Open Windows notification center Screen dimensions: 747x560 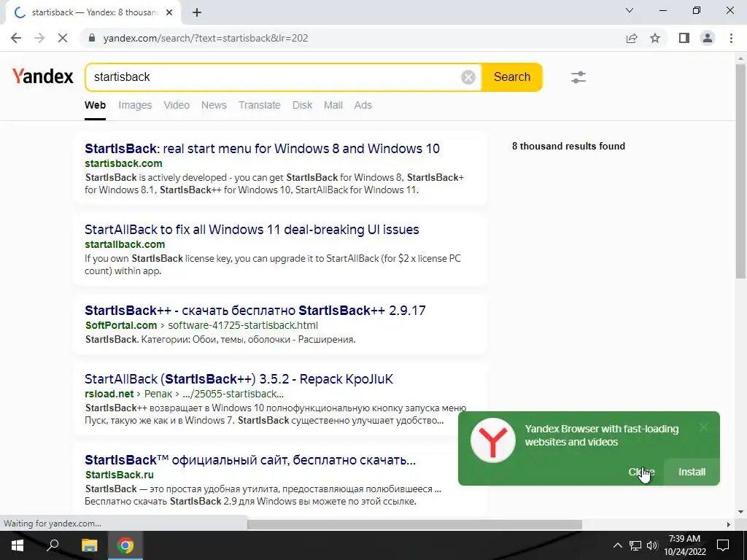point(723,545)
